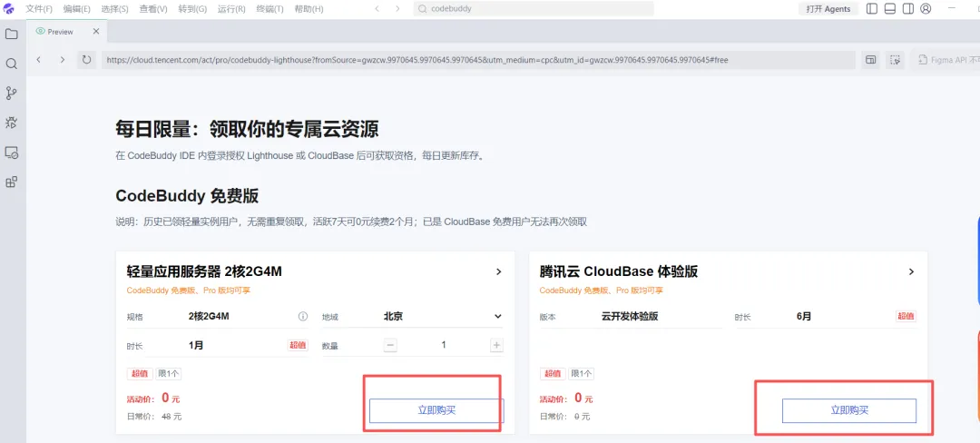Click the CodeBuddy logo at top left
Viewport: 980px width, 443px height.
[x=9, y=9]
